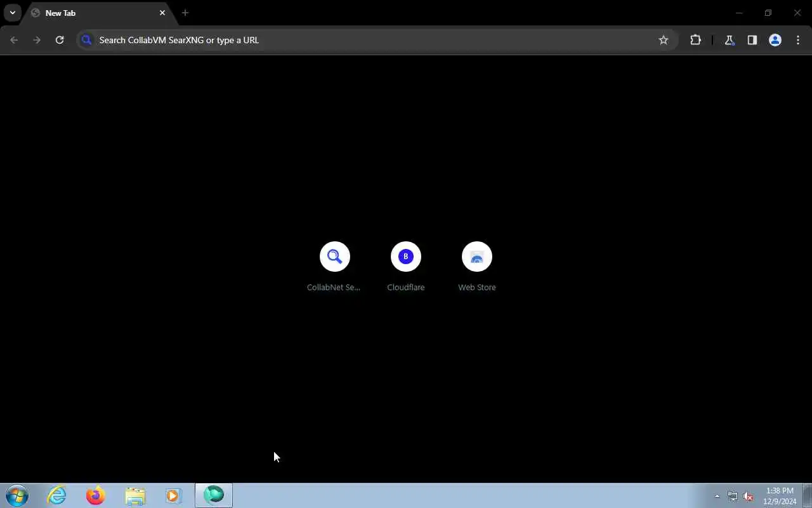The width and height of the screenshot is (812, 508).
Task: Open a new tab with plus button
Action: [x=185, y=13]
